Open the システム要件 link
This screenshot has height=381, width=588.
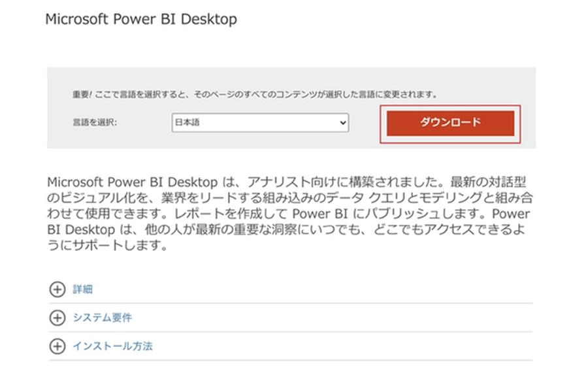pyautogui.click(x=102, y=318)
